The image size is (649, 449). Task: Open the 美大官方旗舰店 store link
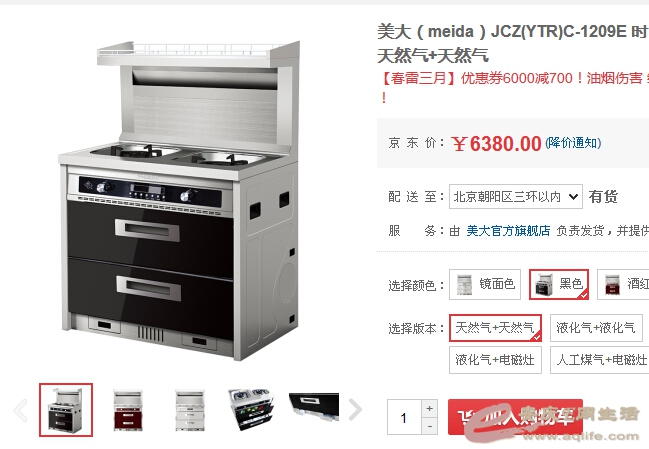508,231
